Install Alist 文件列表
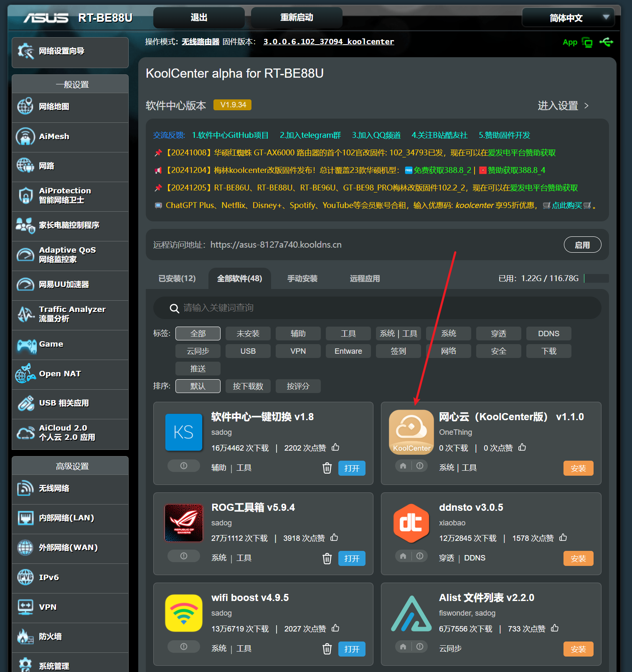This screenshot has width=632, height=672. [x=578, y=649]
